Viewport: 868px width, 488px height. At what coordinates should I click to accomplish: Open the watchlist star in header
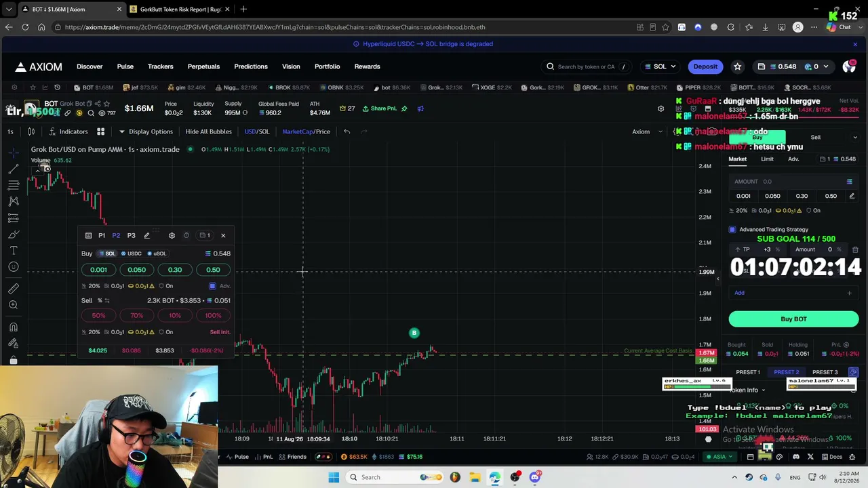coord(737,66)
